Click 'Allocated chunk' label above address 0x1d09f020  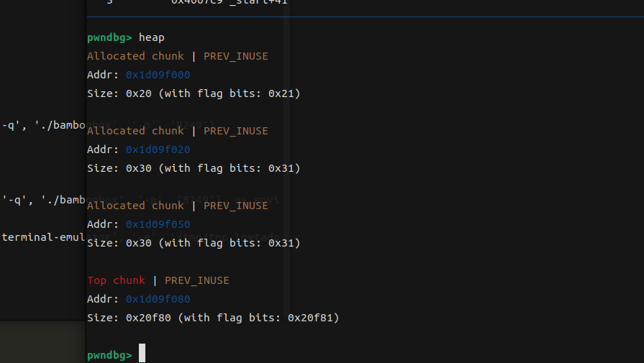click(135, 131)
